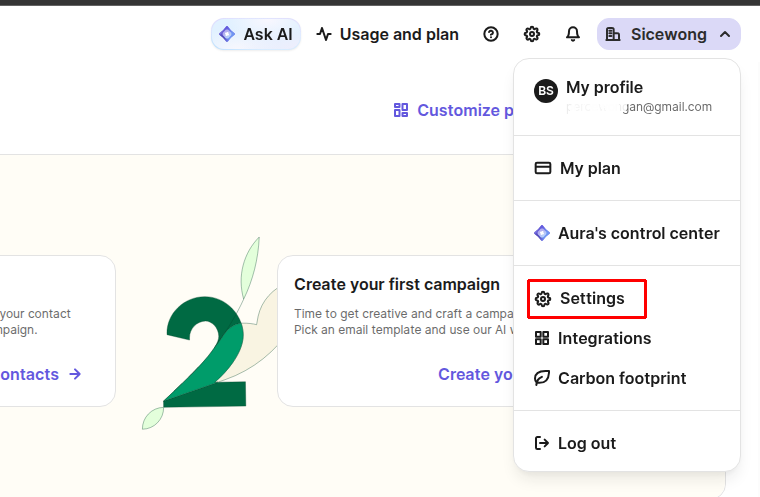Click the card icon beside My plan
760x497 pixels.
543,168
